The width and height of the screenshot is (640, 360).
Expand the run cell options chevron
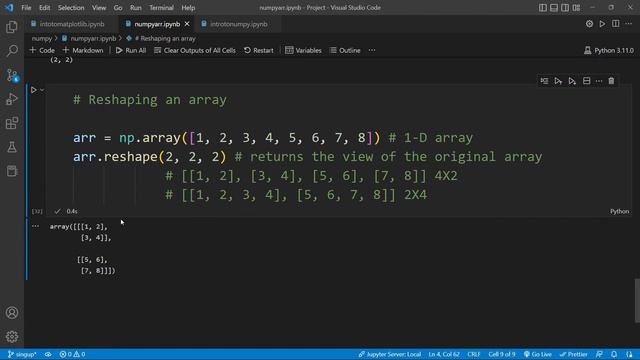[x=42, y=90]
